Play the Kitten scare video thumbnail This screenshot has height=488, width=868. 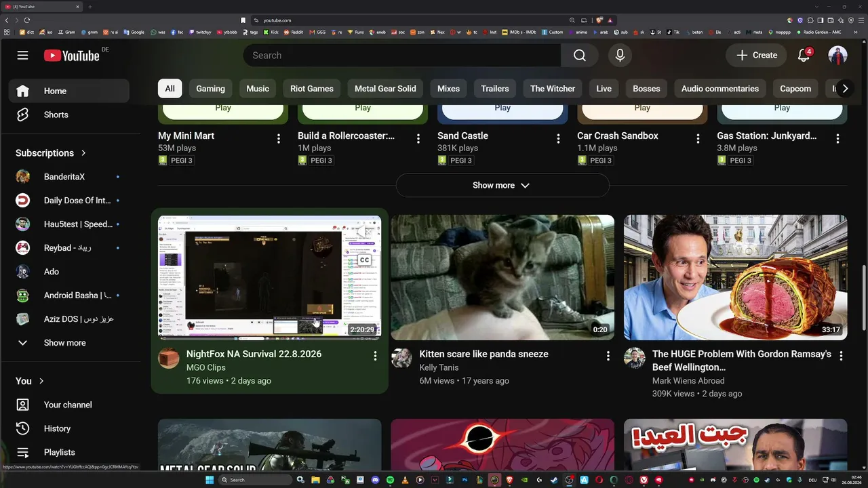coord(502,277)
